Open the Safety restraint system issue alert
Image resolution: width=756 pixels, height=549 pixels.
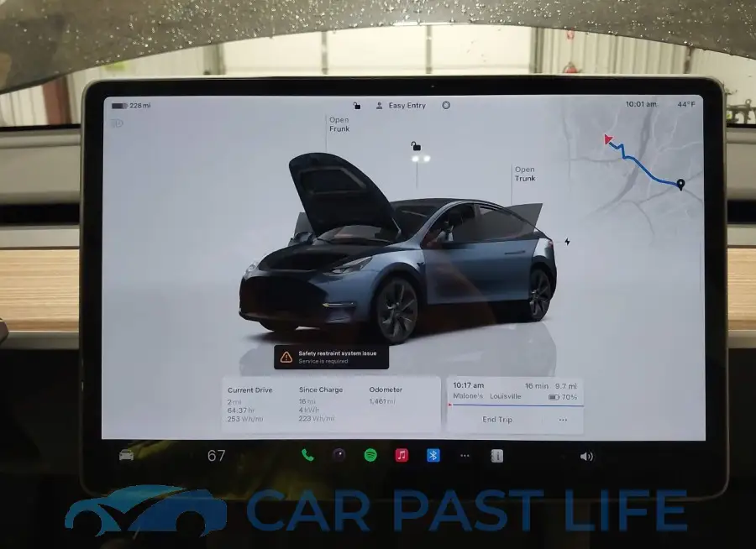pyautogui.click(x=331, y=357)
